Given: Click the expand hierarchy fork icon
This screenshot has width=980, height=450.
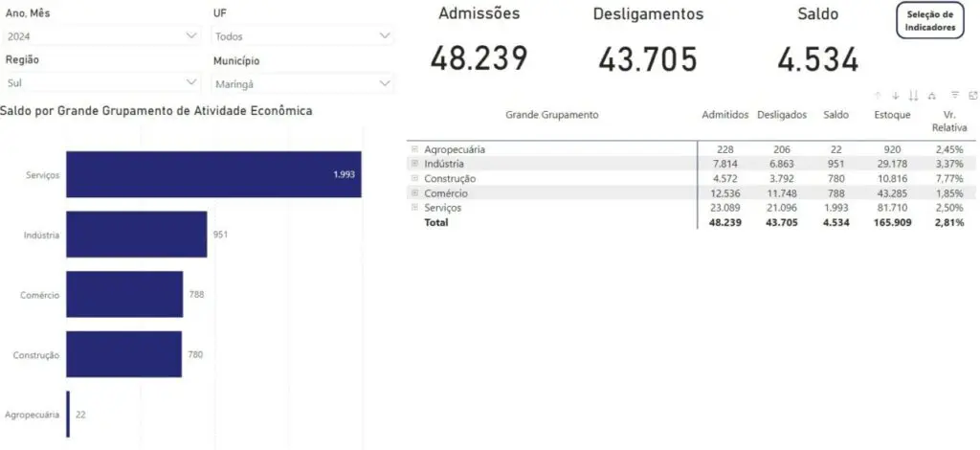Looking at the screenshot, I should 931,96.
